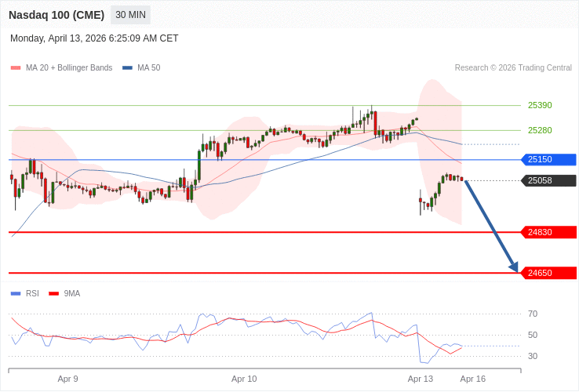The image size is (579, 392).
Task: Click the Apr 16 date axis label
Action: click(x=473, y=379)
